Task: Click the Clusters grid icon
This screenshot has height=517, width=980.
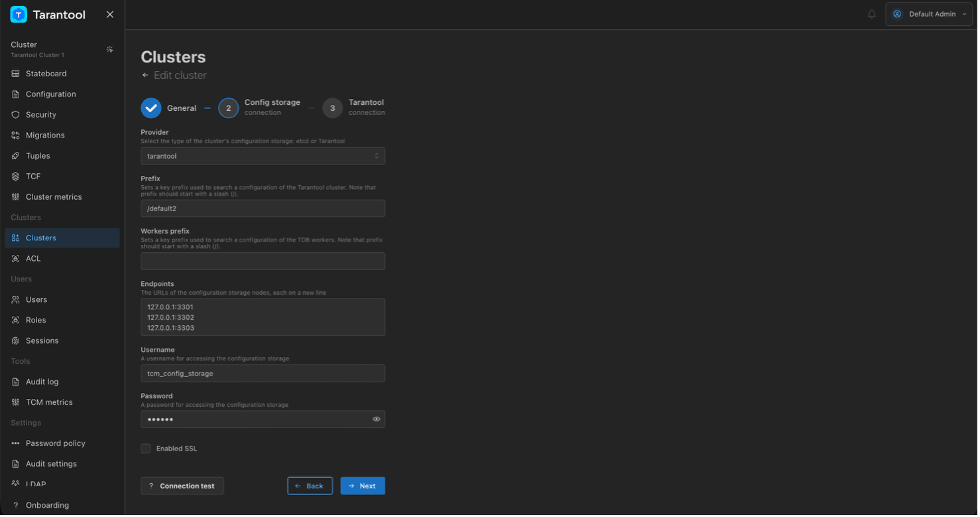Action: tap(16, 238)
